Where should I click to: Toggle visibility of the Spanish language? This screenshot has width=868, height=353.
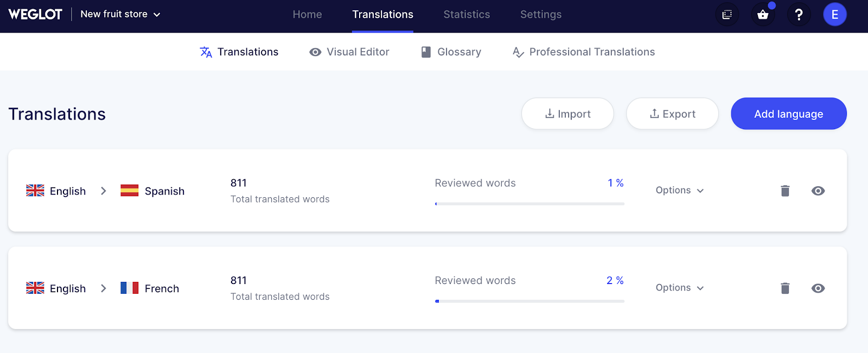(x=818, y=191)
